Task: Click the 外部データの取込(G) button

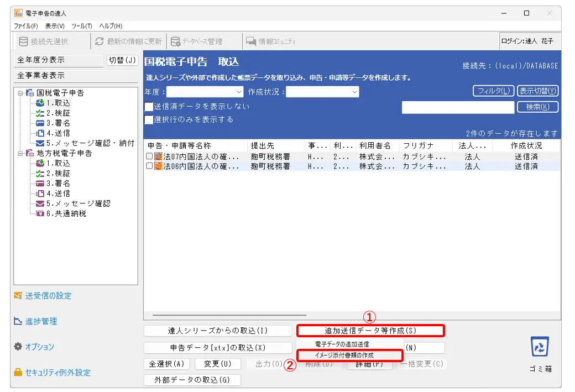Action: point(192,380)
